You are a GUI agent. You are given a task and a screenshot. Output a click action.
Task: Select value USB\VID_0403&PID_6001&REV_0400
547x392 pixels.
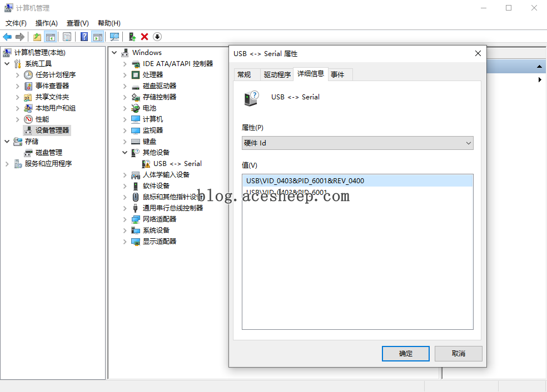[357, 181]
